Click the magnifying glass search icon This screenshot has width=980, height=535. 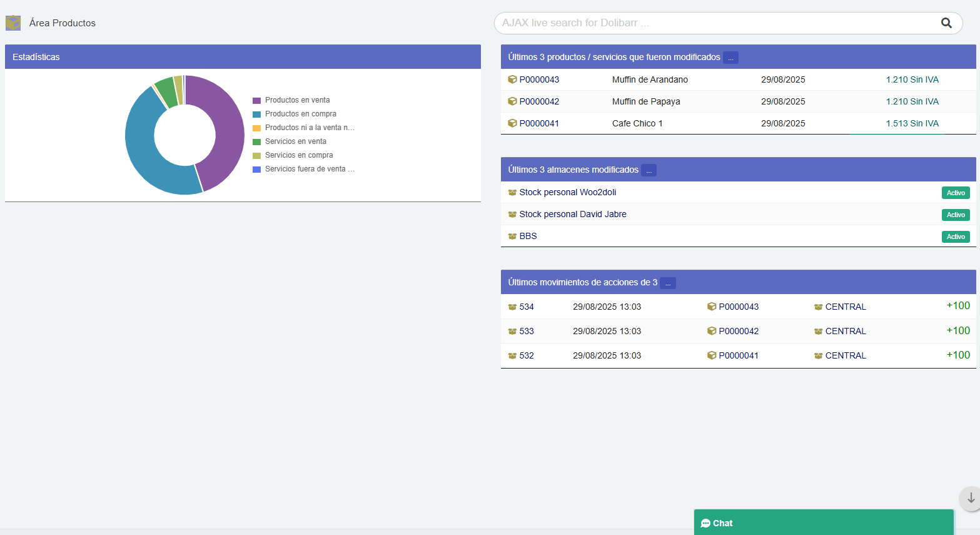click(946, 23)
